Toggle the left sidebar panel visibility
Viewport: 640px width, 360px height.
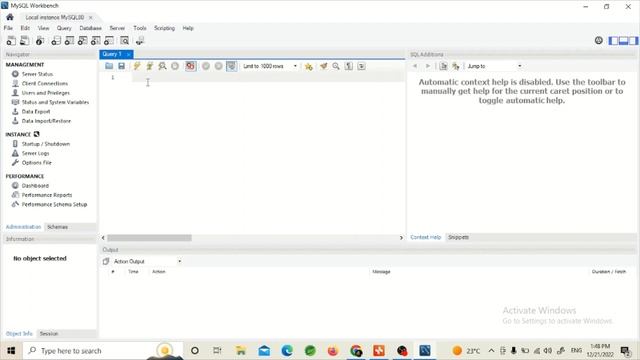click(x=613, y=40)
